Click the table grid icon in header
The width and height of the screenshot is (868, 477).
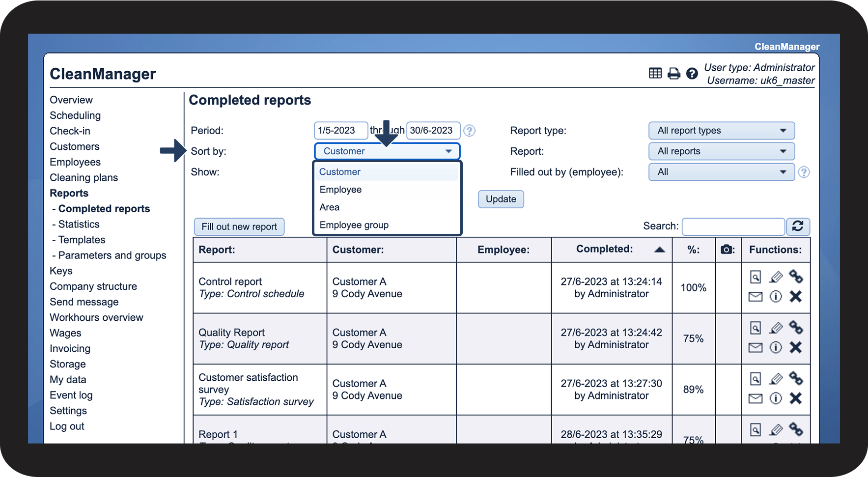point(655,74)
